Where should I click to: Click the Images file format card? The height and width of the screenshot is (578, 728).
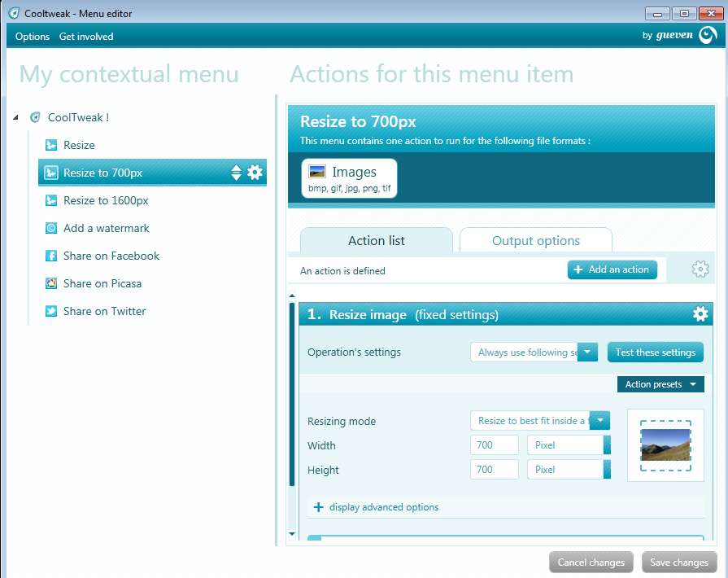pos(349,178)
